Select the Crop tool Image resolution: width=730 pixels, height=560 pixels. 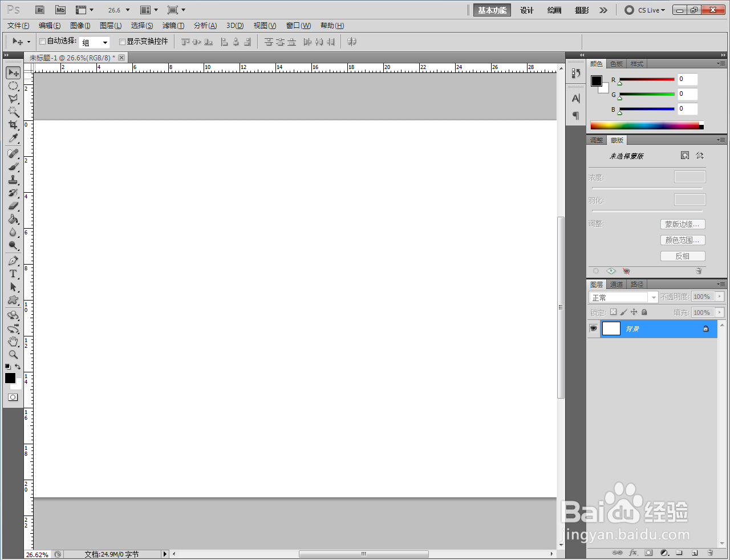tap(13, 125)
